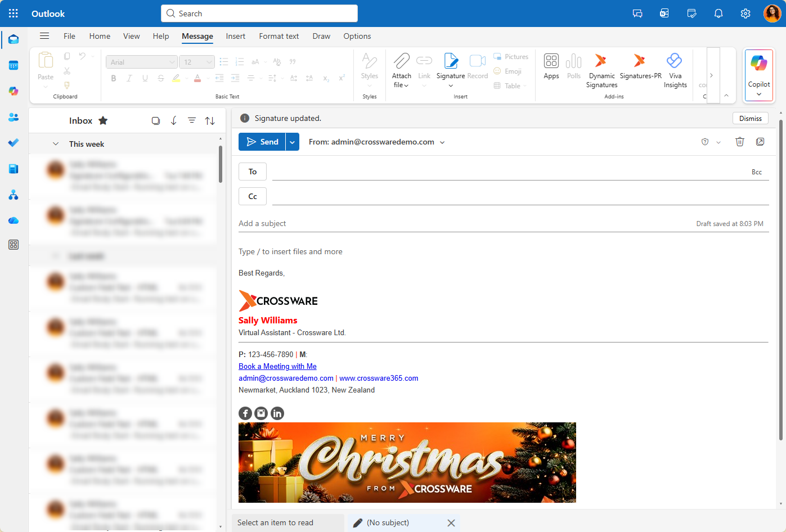This screenshot has height=532, width=786.
Task: Collapse the This week group
Action: (x=56, y=144)
